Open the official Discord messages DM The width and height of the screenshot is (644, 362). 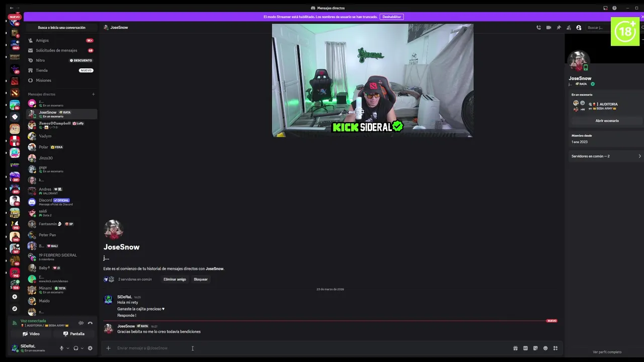(61, 202)
